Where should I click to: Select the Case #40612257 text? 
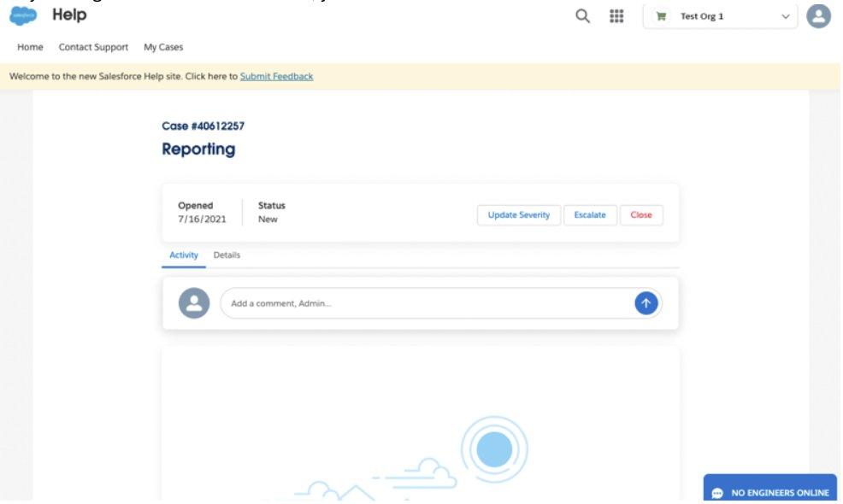tap(203, 126)
